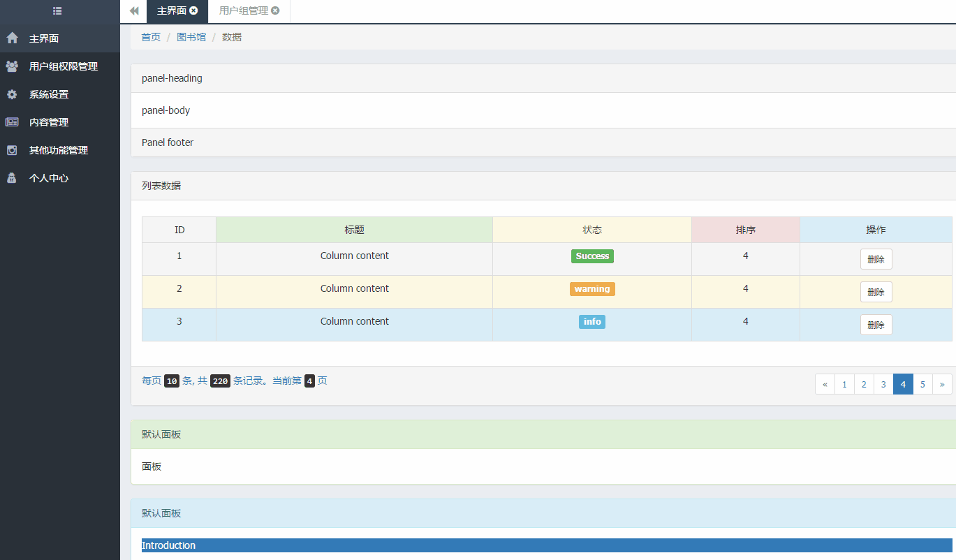This screenshot has width=956, height=560.
Task: Click the newspaper icon beside 内容管理
Action: click(12, 122)
